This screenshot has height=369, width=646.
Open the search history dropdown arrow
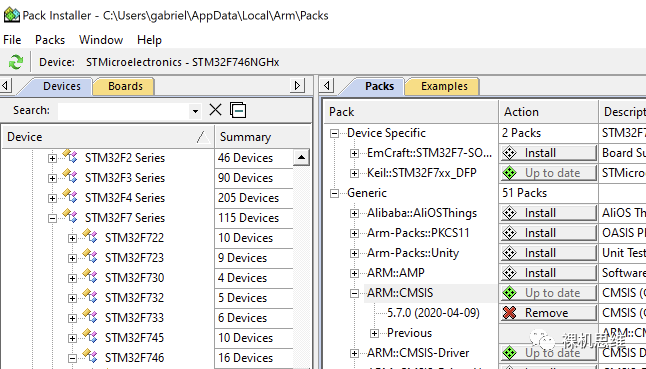pos(195,111)
